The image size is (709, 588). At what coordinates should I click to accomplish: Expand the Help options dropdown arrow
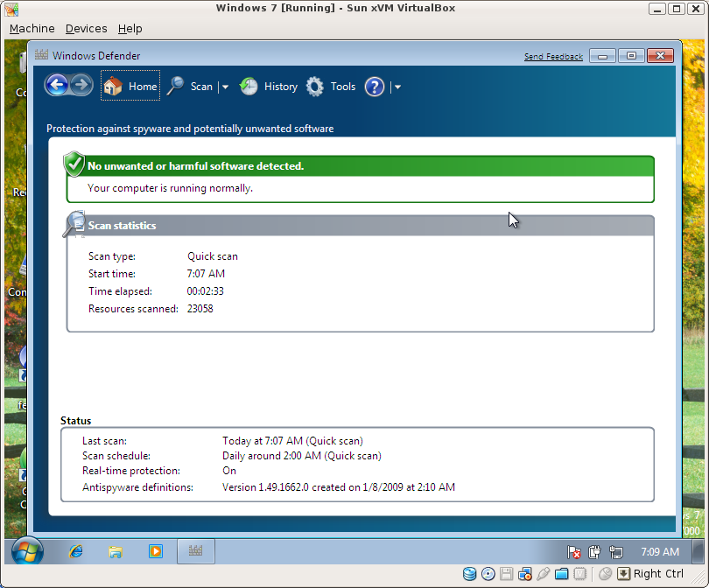point(397,87)
